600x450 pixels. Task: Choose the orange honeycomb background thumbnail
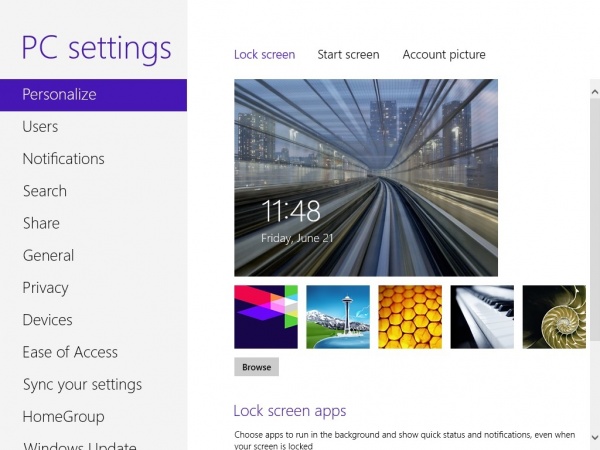click(410, 317)
